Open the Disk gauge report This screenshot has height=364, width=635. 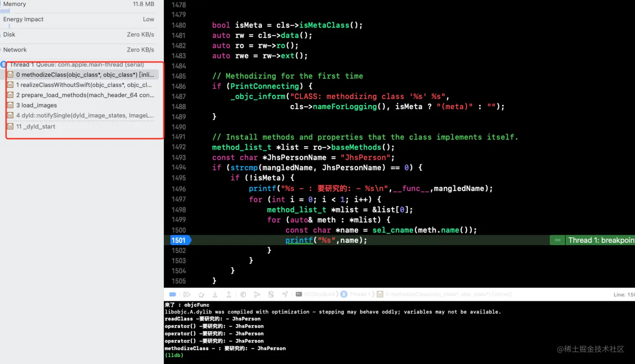pyautogui.click(x=79, y=34)
